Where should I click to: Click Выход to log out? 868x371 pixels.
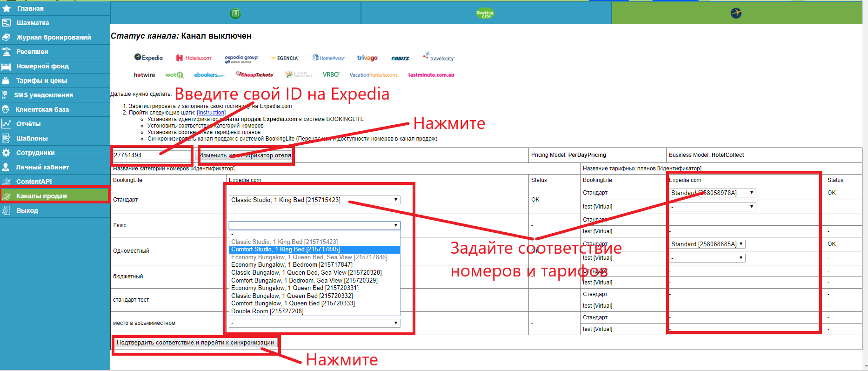[55, 210]
